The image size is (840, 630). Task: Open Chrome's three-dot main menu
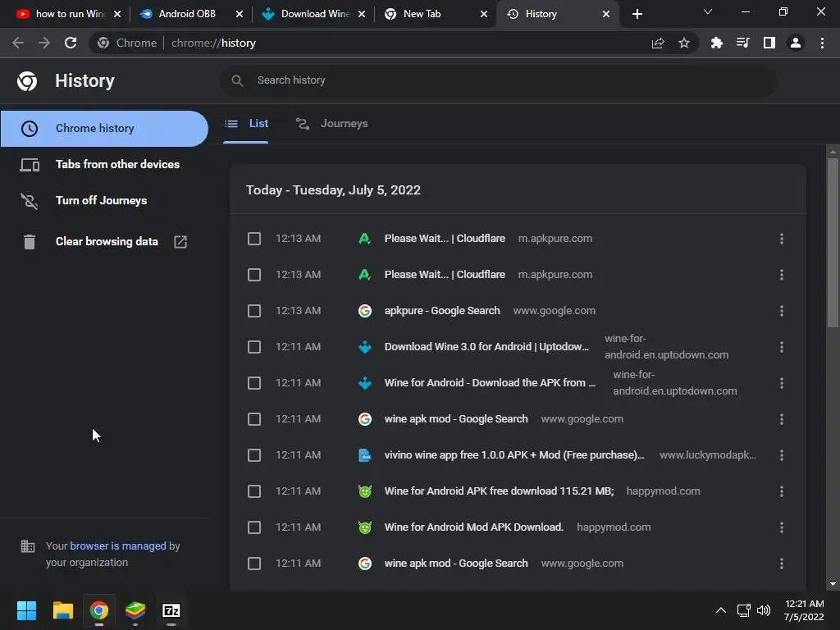822,43
